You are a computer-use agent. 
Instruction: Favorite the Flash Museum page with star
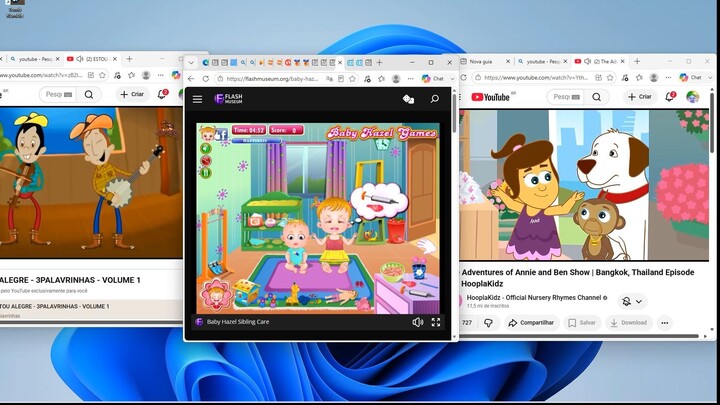pos(352,79)
